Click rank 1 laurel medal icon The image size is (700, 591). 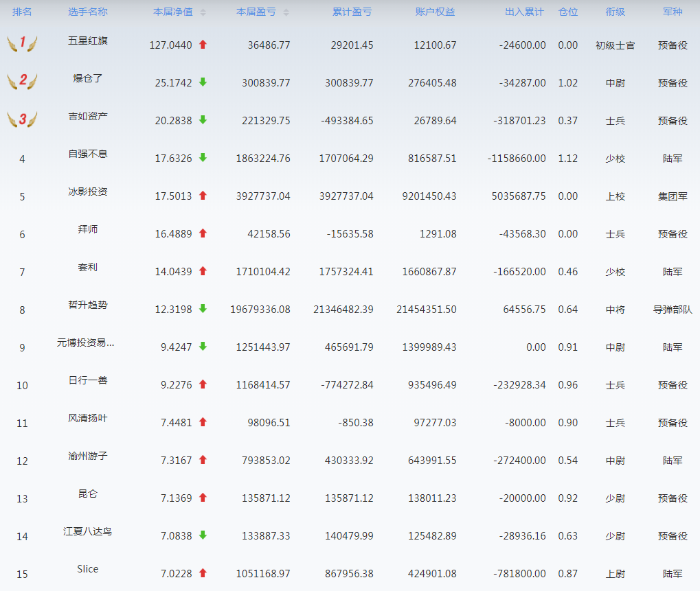point(22,44)
